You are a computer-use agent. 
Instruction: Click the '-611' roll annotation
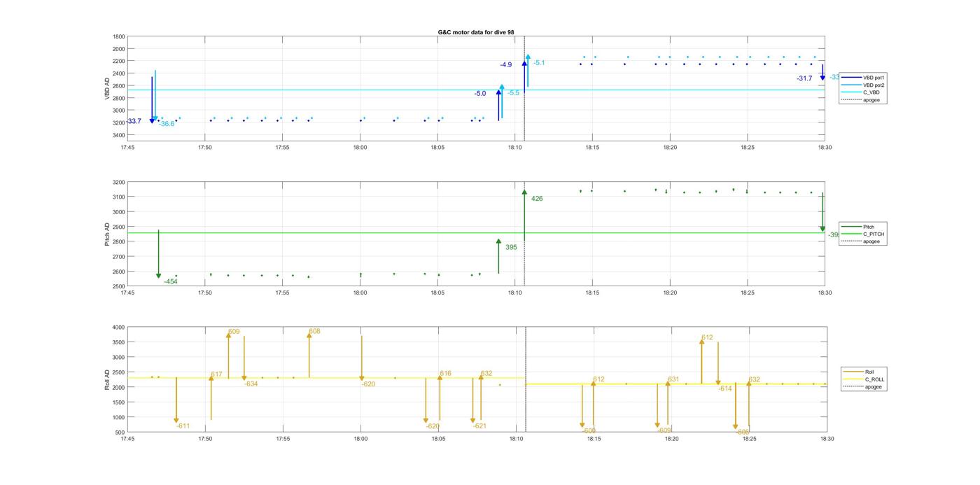pyautogui.click(x=183, y=426)
